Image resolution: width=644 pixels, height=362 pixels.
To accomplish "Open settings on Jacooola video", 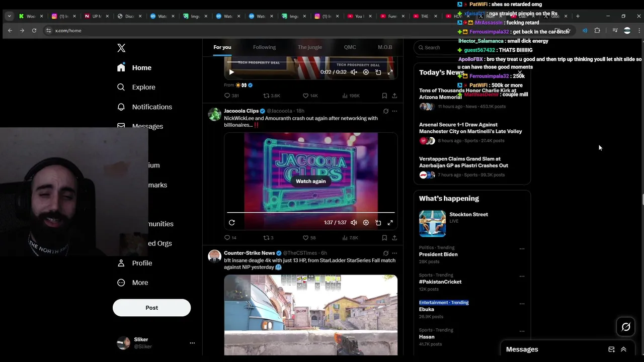I will point(366,223).
